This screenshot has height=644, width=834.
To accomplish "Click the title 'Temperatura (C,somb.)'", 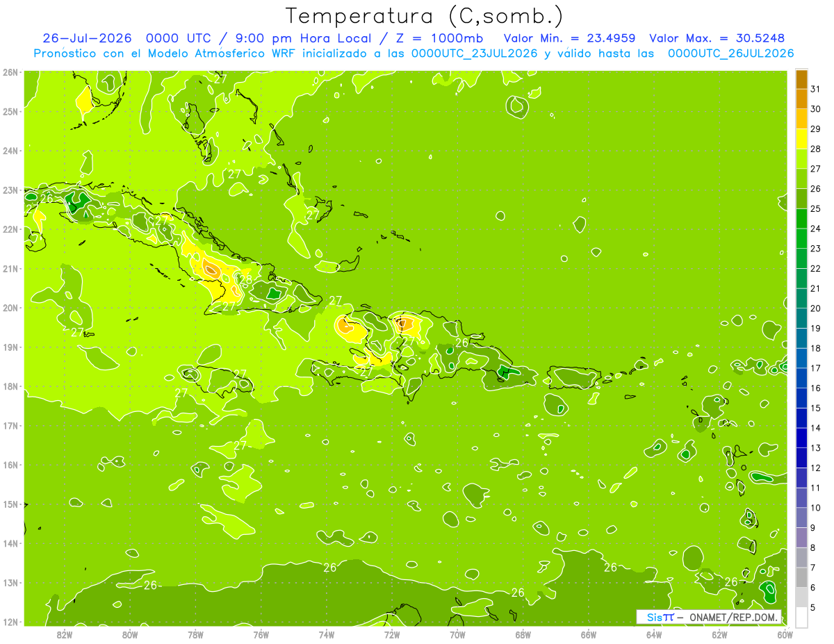I will [424, 16].
